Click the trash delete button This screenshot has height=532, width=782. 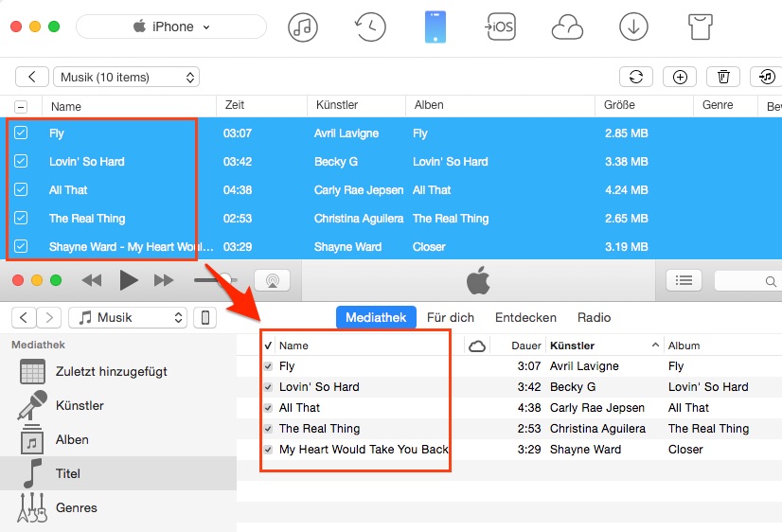point(723,77)
